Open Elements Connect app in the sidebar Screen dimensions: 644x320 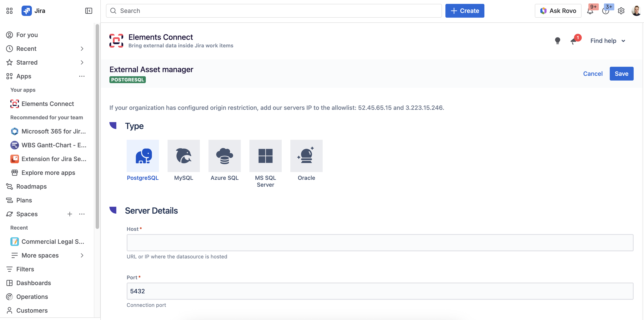tap(48, 104)
